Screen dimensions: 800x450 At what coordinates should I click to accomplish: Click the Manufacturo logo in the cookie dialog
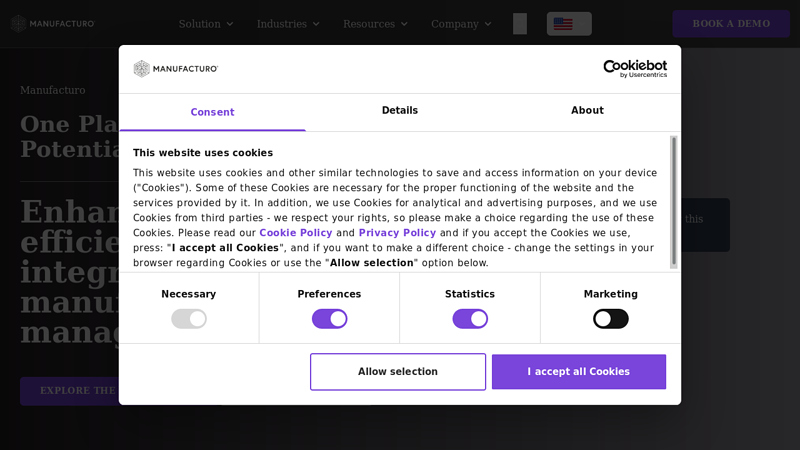176,68
